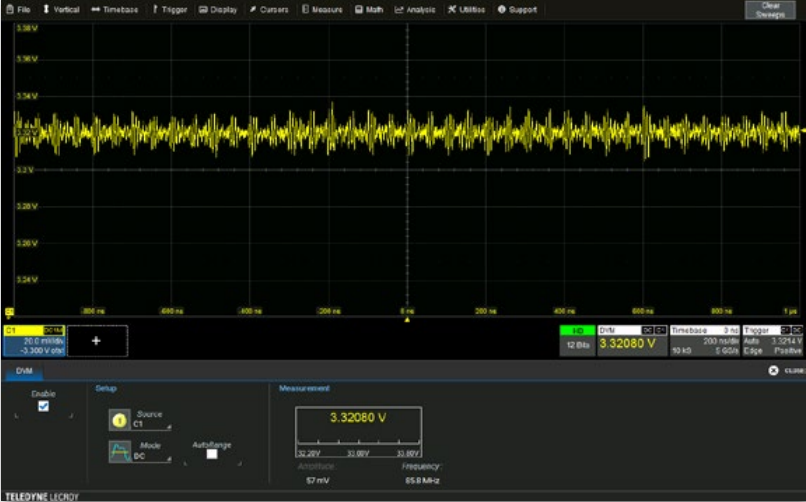
Task: Click the DC mode waveform icon
Action: tap(119, 451)
